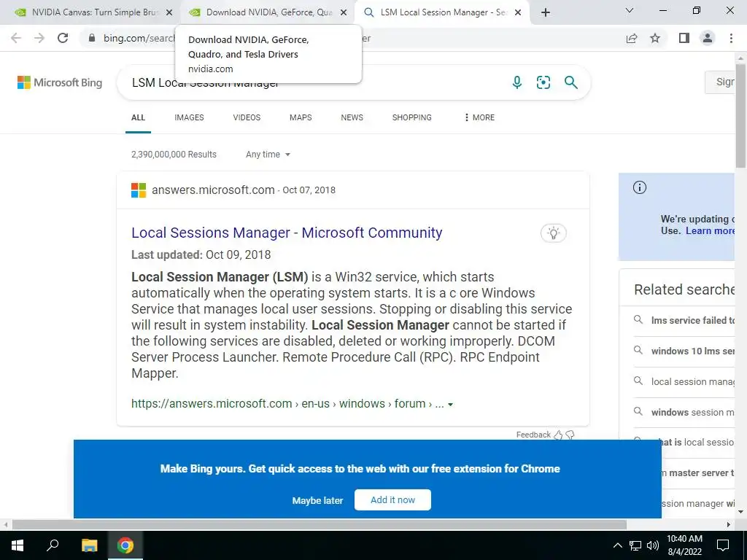The image size is (747, 560).
Task: Expand the answers.microsoft.com URL arrow
Action: tap(450, 404)
